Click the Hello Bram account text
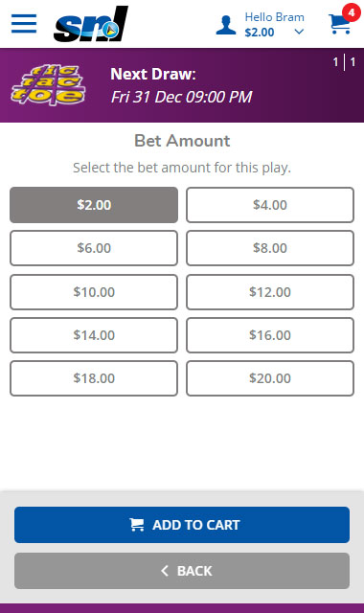 click(275, 17)
